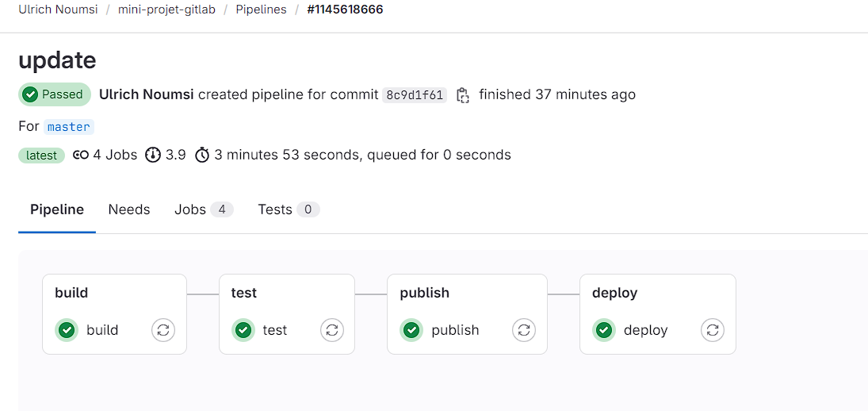868x411 pixels.
Task: Copy the commit SHA to clipboard
Action: (463, 95)
